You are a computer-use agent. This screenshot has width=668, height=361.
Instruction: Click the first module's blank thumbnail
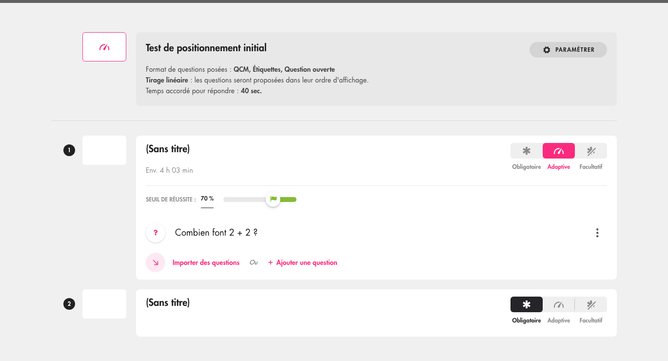104,150
